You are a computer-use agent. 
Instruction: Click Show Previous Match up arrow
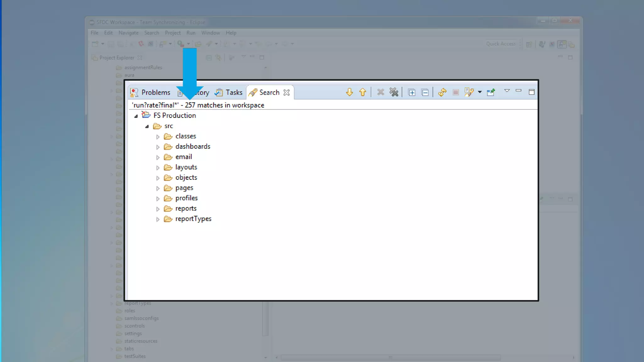tap(363, 92)
